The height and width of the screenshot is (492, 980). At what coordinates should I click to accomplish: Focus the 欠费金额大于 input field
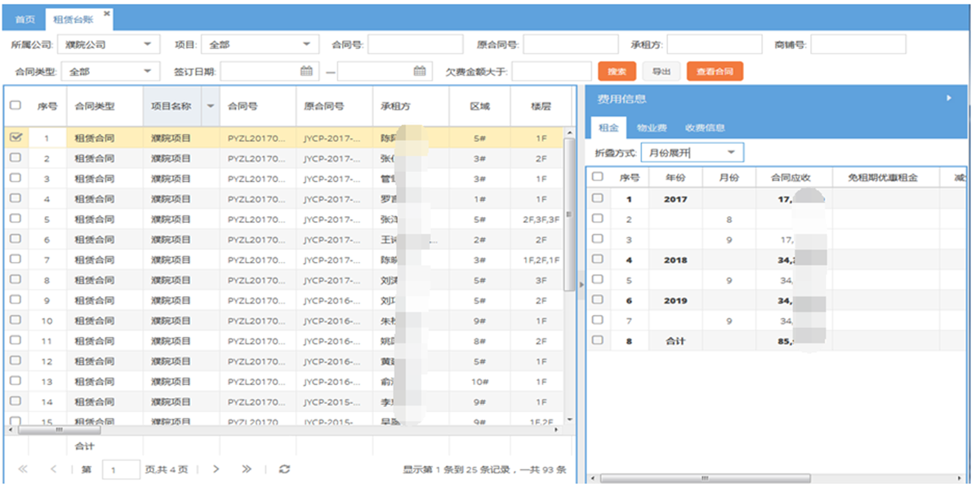point(551,71)
